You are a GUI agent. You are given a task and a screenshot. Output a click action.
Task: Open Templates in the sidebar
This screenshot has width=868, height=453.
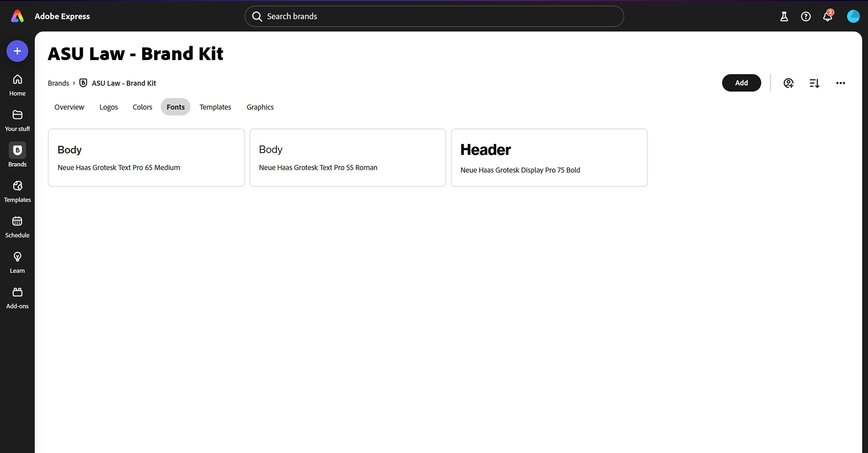tap(17, 192)
